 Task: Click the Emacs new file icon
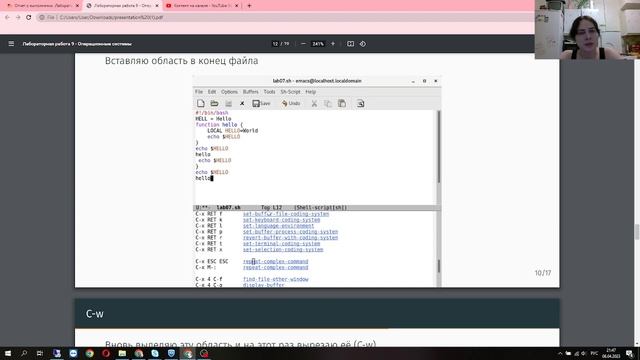click(200, 103)
